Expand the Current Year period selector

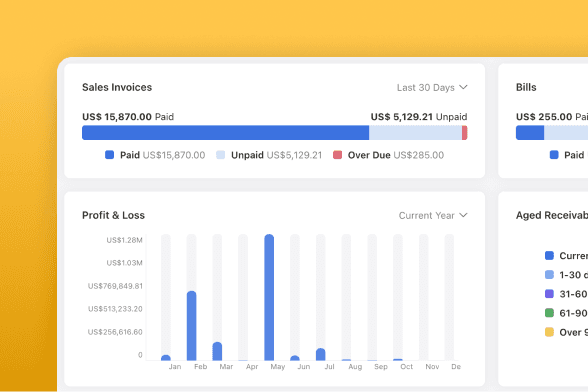pos(433,215)
